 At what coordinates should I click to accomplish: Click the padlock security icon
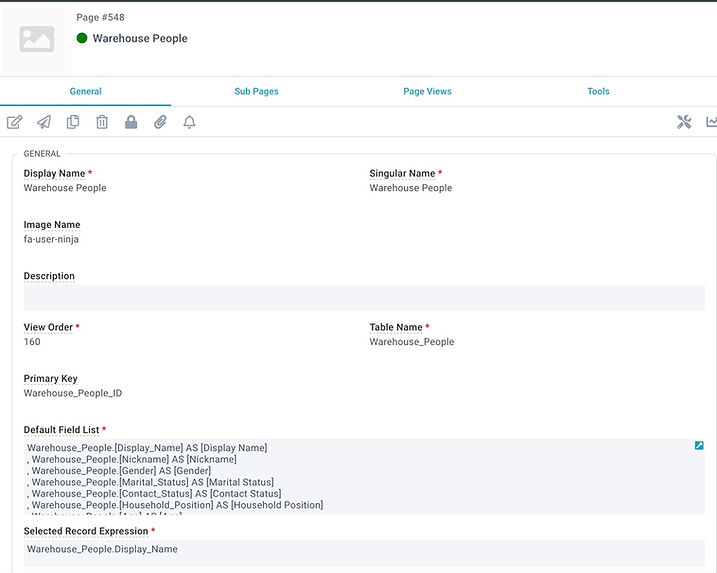click(x=131, y=122)
